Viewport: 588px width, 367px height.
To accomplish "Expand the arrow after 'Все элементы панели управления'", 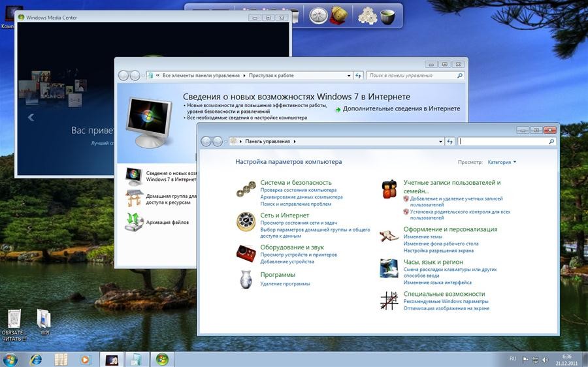I will coord(244,76).
